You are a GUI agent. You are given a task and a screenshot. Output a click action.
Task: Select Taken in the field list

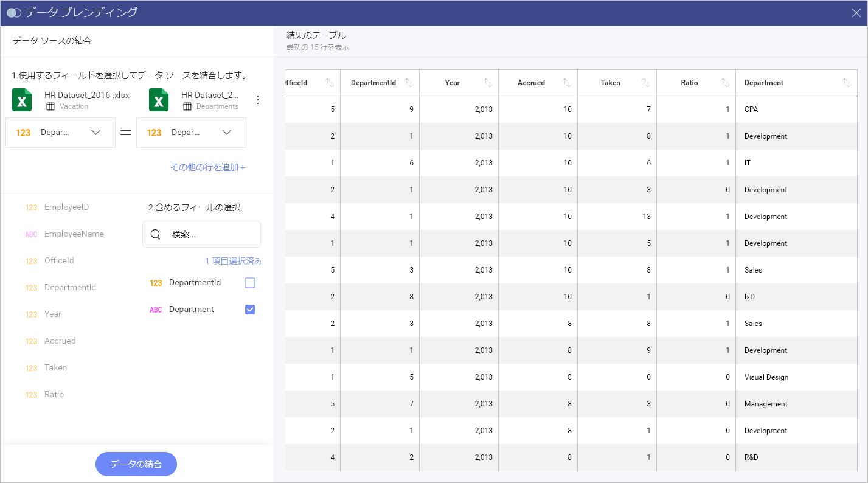click(x=56, y=368)
